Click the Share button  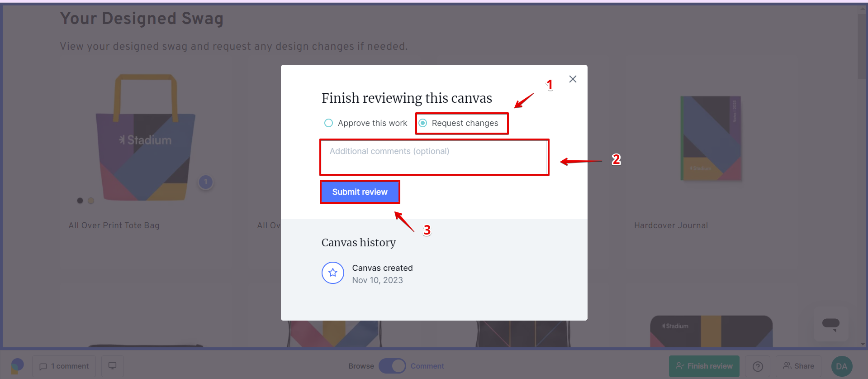(798, 366)
